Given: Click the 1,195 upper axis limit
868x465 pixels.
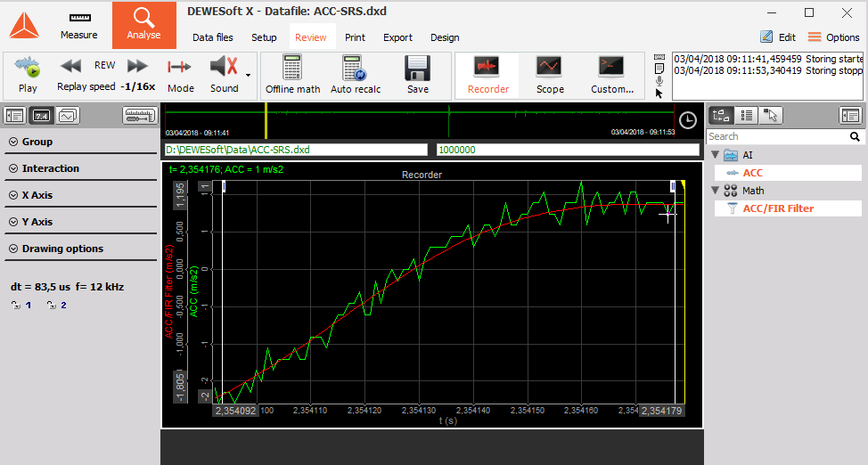Looking at the screenshot, I should click(180, 195).
